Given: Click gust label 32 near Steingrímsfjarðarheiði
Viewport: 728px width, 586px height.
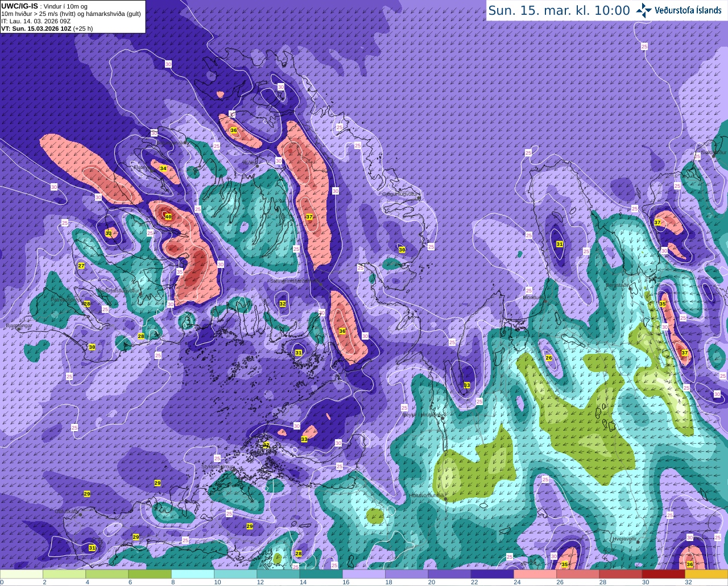Looking at the screenshot, I should 283,304.
